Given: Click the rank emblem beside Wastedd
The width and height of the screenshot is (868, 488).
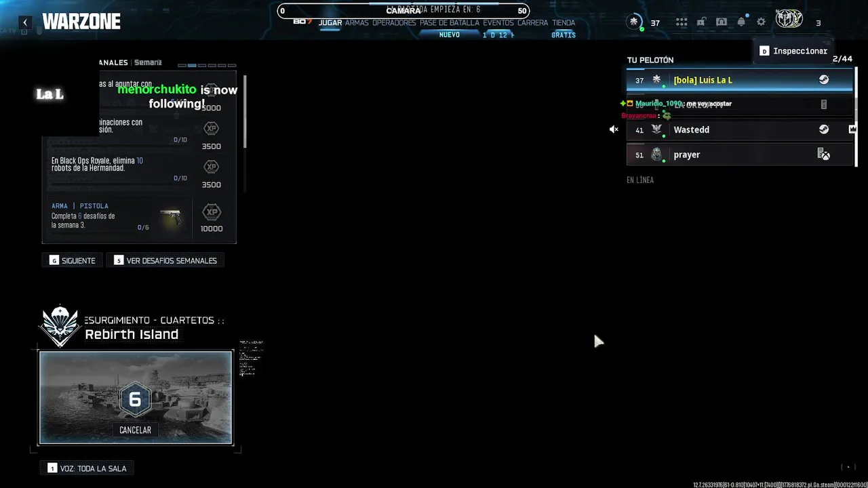Looking at the screenshot, I should click(656, 129).
